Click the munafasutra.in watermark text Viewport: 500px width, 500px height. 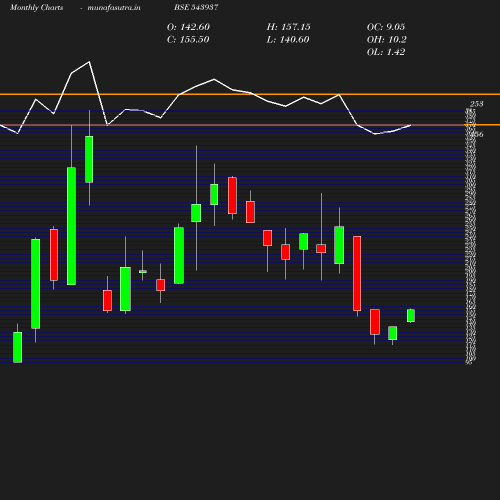click(114, 7)
